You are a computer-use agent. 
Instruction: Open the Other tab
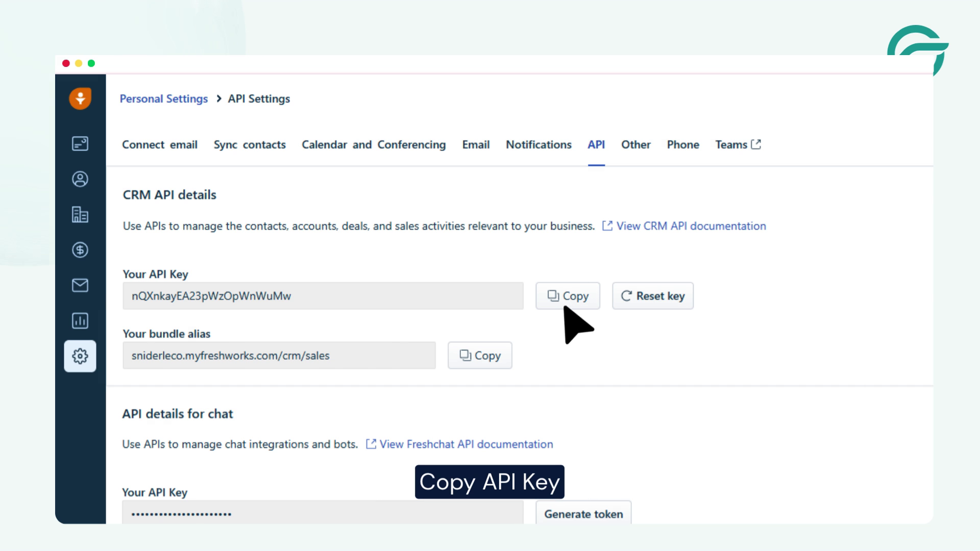[635, 145]
